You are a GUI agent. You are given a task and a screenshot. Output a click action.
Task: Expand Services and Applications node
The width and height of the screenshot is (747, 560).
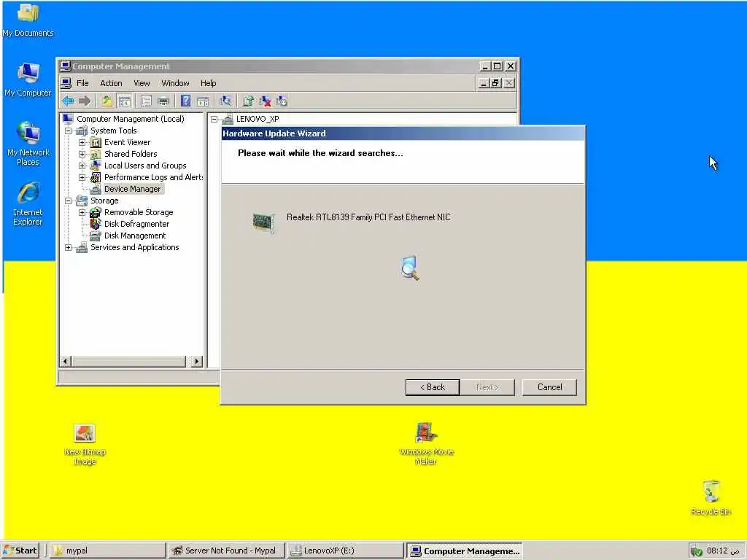[x=68, y=247]
